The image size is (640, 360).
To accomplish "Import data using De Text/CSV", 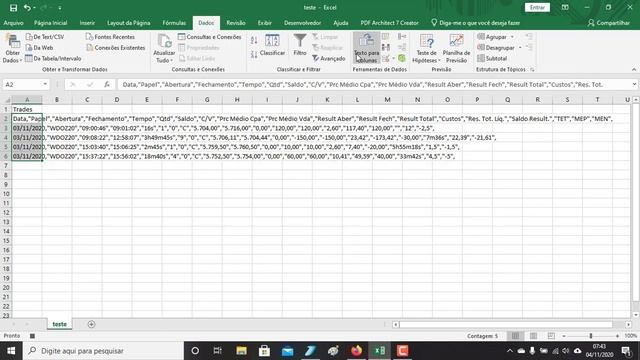I will (x=45, y=37).
